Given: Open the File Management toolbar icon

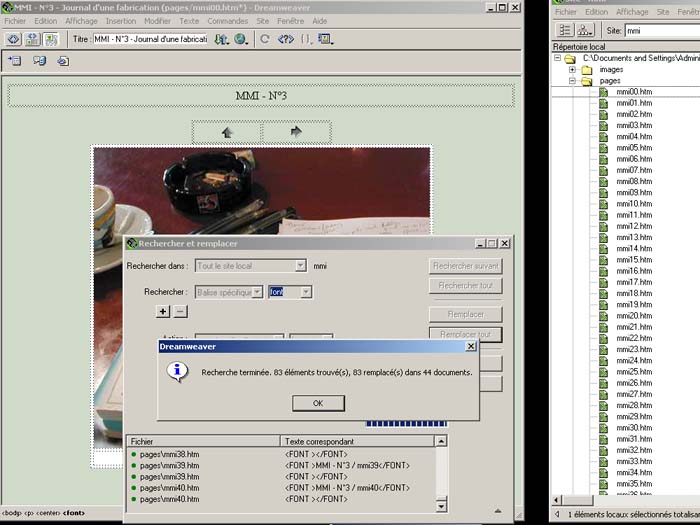Looking at the screenshot, I should tap(221, 39).
